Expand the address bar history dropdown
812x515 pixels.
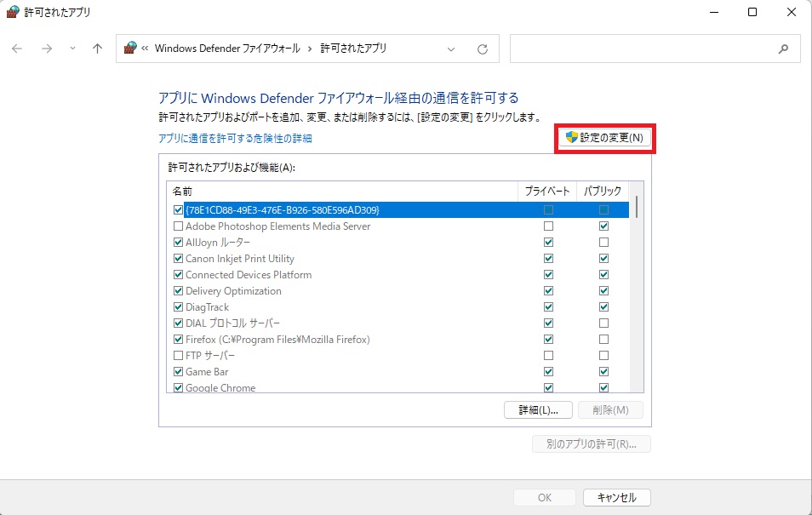pos(451,49)
